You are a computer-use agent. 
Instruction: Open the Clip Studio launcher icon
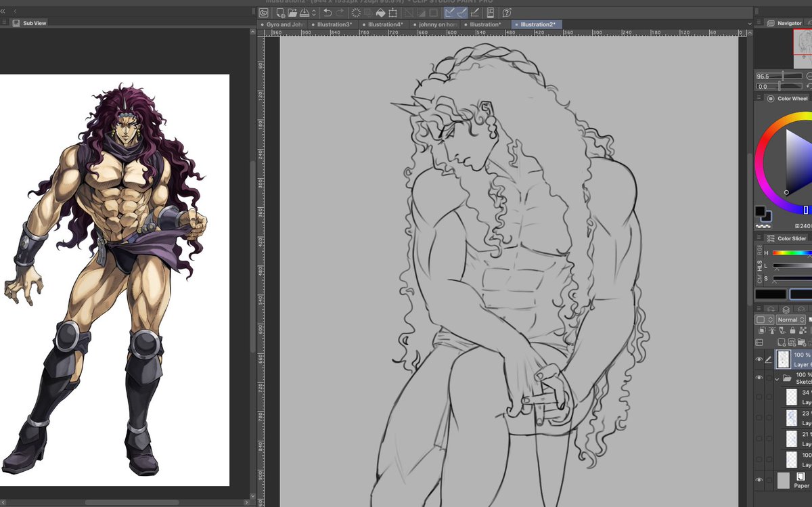point(263,13)
